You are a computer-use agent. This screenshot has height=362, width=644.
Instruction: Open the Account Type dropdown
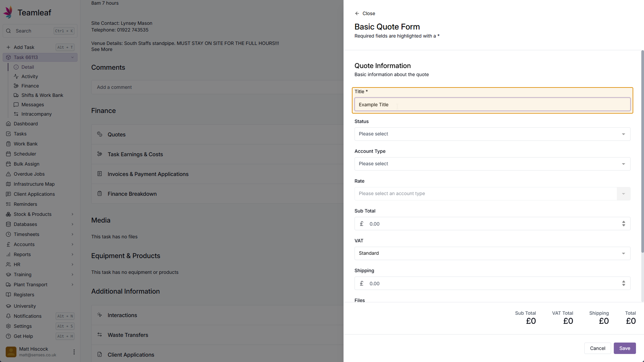click(492, 164)
